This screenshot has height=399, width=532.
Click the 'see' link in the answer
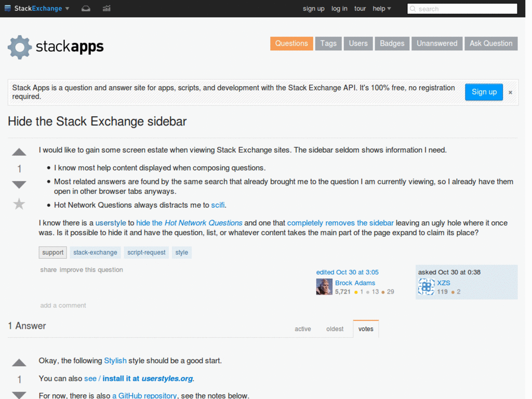[90, 379]
